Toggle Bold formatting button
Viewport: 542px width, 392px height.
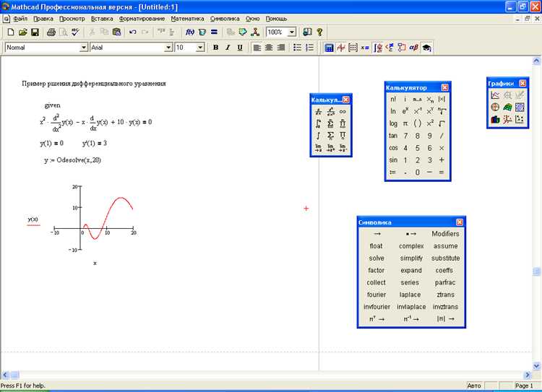[x=215, y=48]
